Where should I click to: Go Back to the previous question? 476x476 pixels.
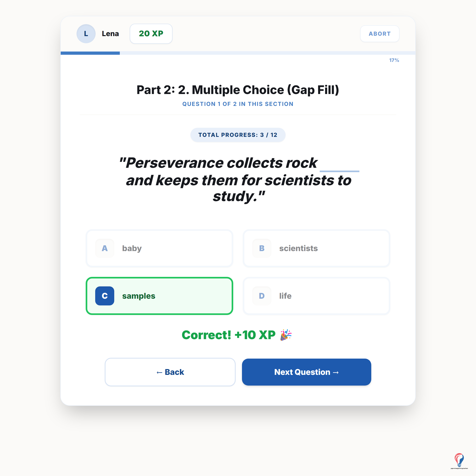pos(170,372)
